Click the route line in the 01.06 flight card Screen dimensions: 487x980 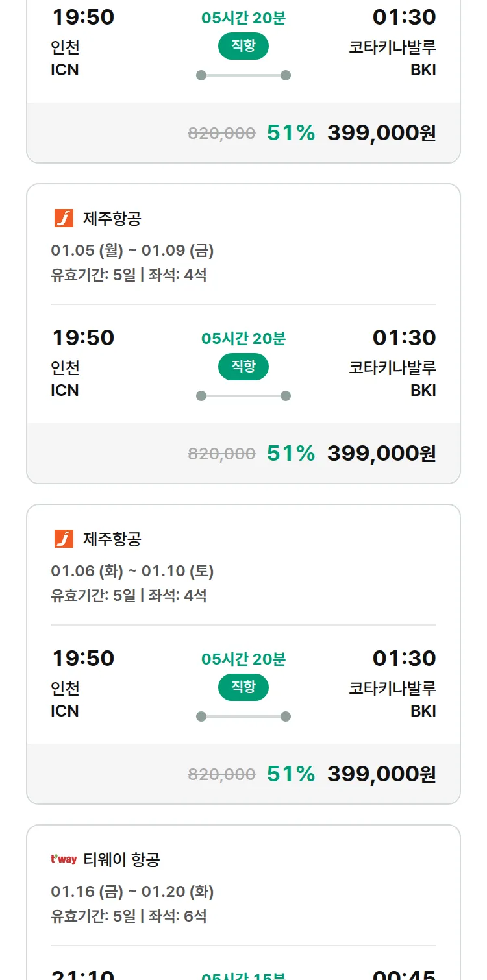pyautogui.click(x=243, y=717)
